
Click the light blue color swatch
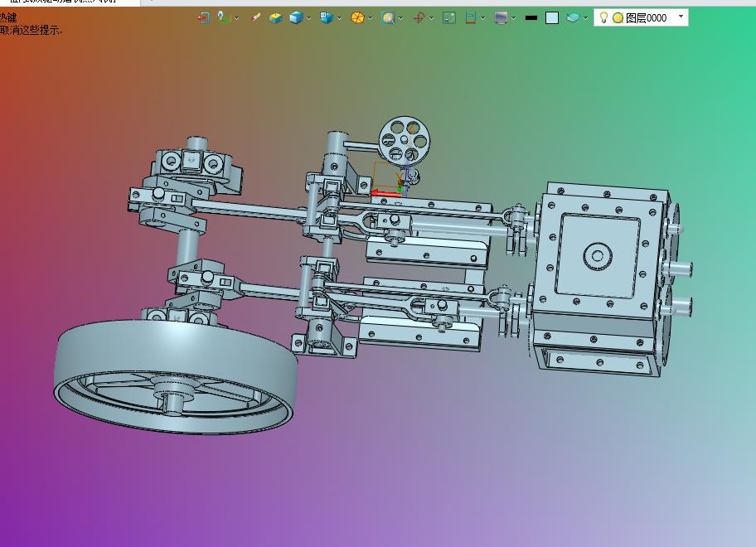(x=551, y=18)
